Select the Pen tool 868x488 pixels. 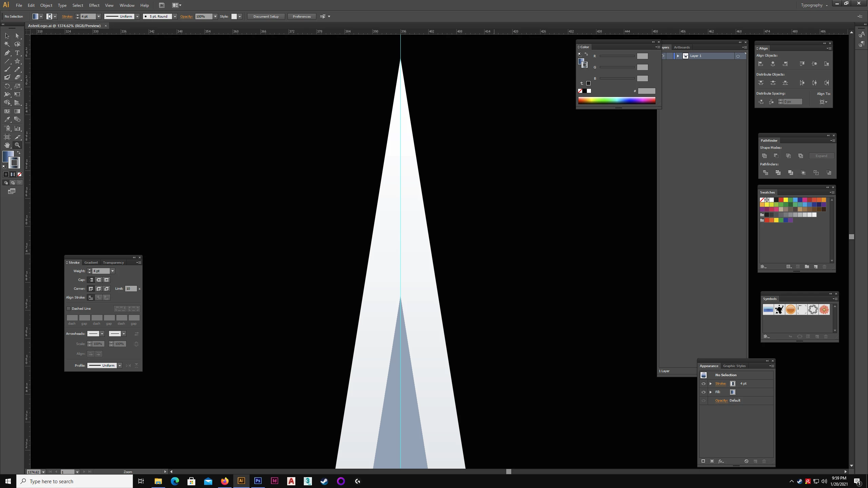7,53
